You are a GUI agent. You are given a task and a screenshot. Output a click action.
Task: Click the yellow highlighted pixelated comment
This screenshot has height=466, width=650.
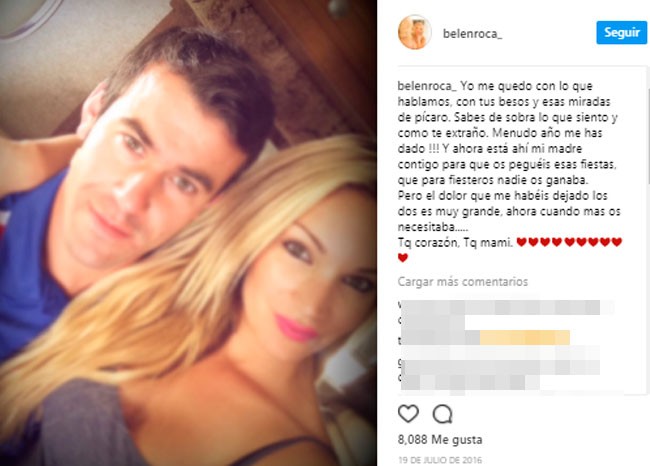click(525, 338)
